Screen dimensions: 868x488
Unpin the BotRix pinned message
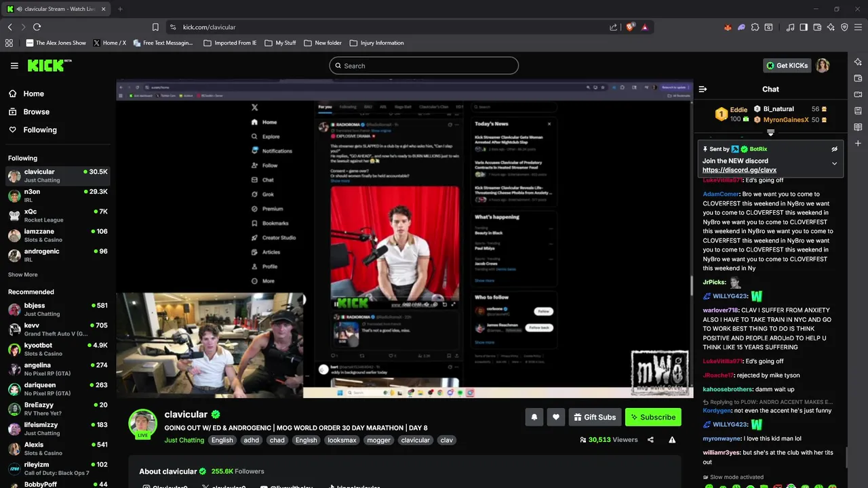point(835,149)
